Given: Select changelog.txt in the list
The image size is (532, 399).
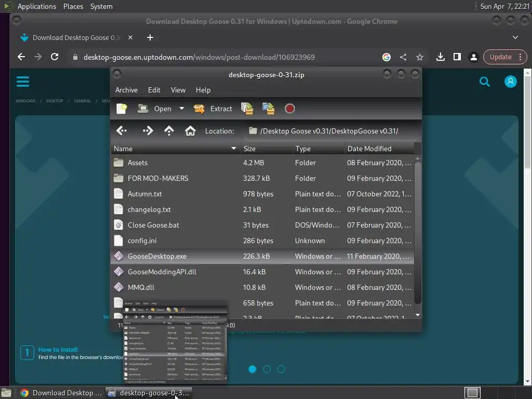Looking at the screenshot, I should point(262,210).
